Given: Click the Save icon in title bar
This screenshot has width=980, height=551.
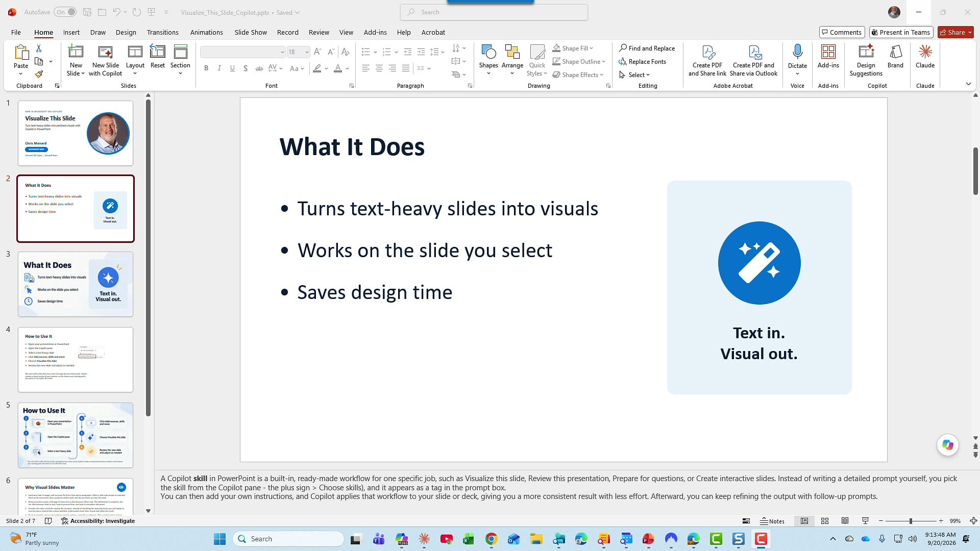Looking at the screenshot, I should point(87,12).
